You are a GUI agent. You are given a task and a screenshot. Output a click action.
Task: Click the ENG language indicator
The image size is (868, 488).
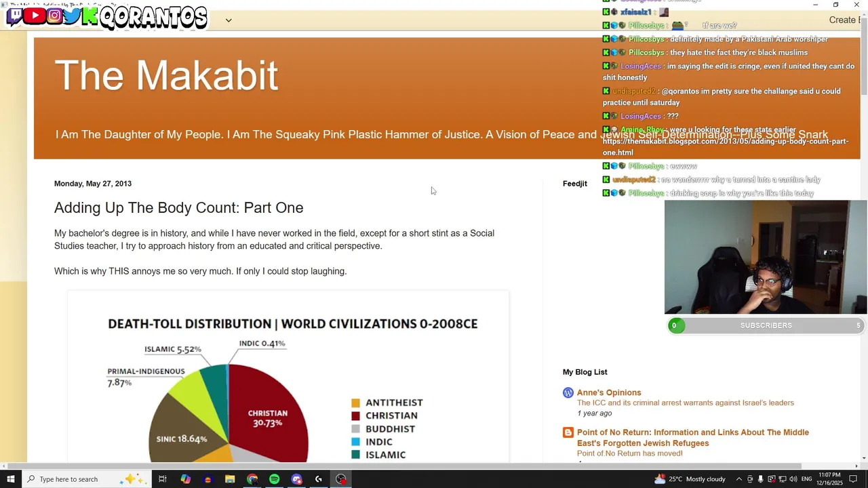(807, 479)
